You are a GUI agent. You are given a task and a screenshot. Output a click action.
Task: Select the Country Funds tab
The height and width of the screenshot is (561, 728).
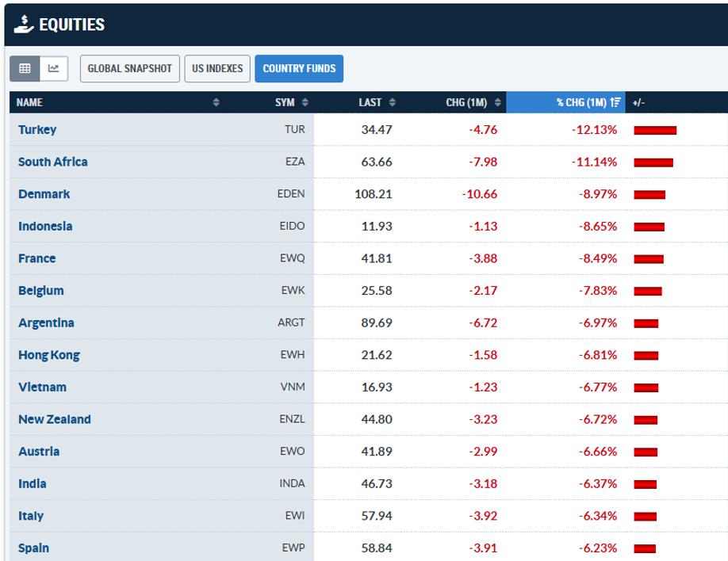point(299,69)
